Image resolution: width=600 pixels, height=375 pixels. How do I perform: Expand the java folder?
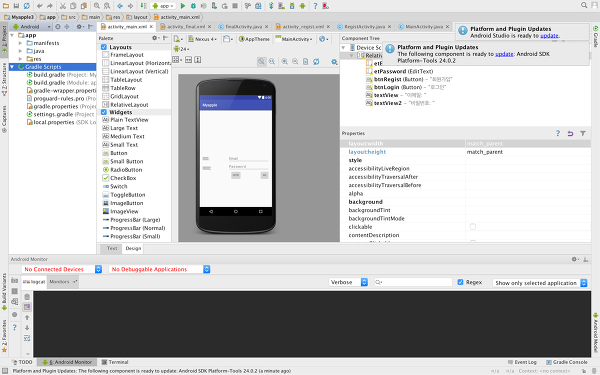[x=20, y=51]
